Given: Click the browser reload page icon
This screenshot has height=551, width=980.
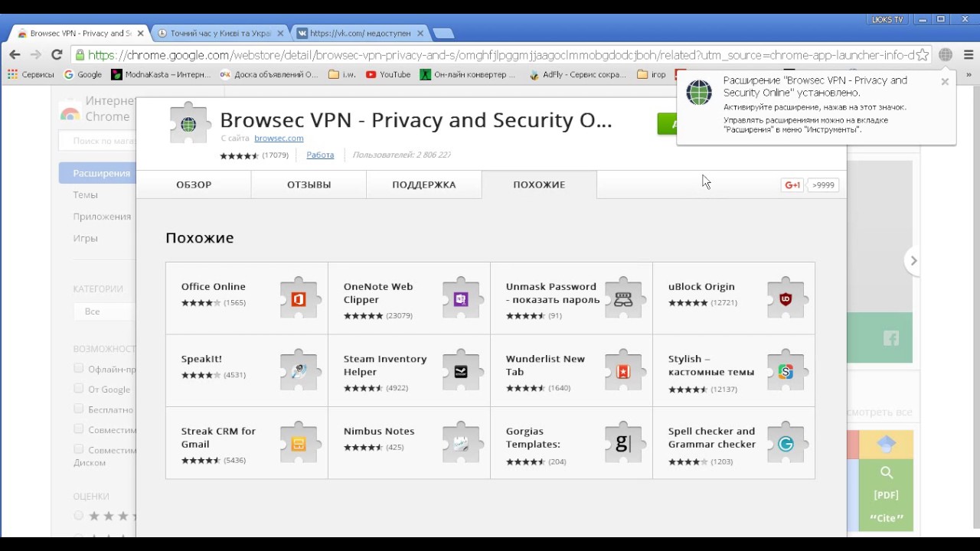Looking at the screenshot, I should tap(56, 54).
